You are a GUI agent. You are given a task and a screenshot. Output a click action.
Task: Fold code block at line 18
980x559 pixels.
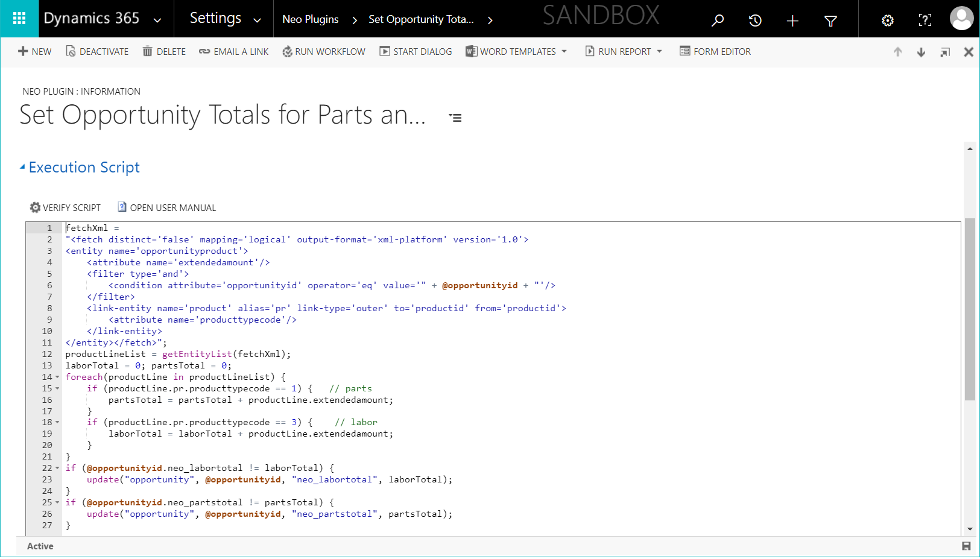click(58, 422)
